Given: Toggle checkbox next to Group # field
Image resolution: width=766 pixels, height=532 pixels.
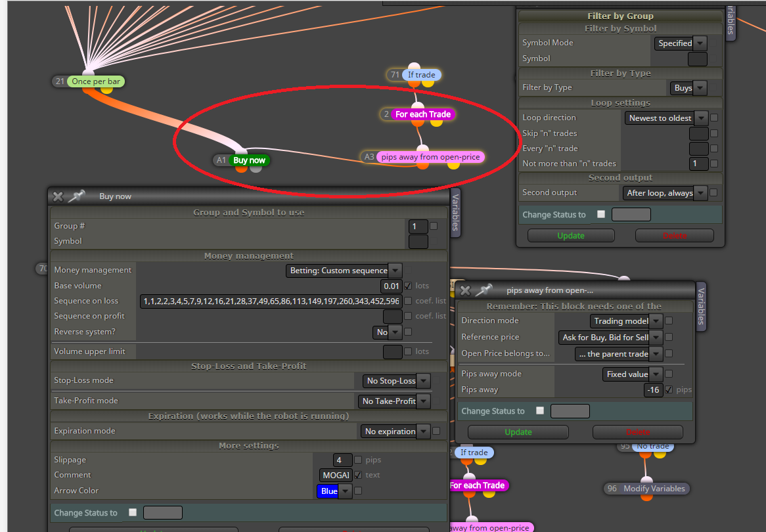Looking at the screenshot, I should tap(434, 226).
